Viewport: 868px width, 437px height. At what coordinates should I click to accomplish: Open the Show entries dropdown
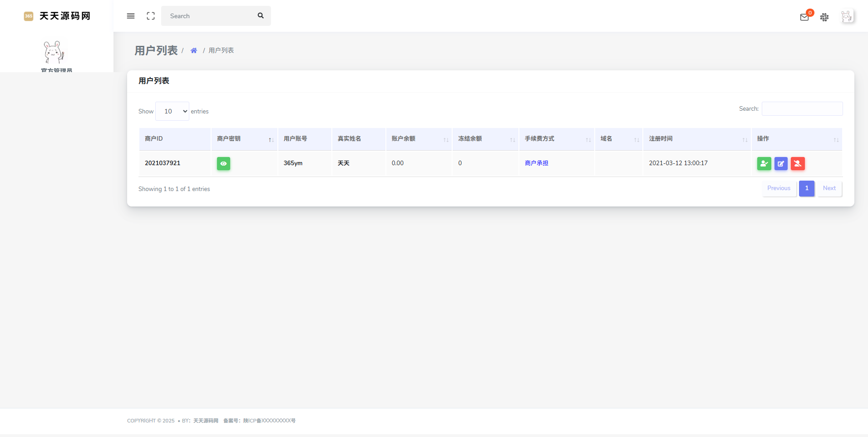tap(172, 111)
